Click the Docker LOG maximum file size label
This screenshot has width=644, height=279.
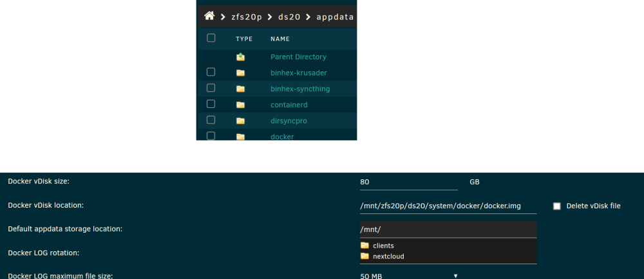61,276
